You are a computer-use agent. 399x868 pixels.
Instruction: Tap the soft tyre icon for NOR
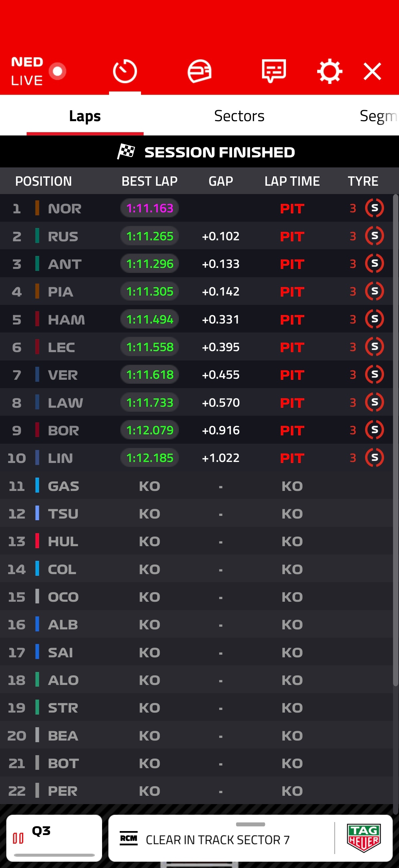[374, 208]
